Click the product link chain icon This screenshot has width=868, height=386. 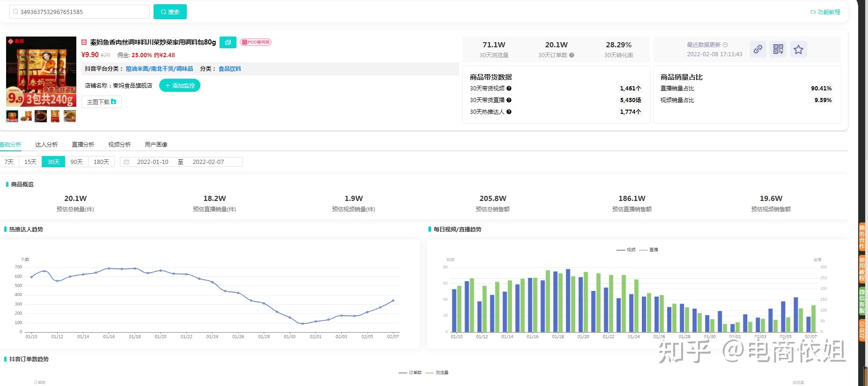click(x=758, y=49)
